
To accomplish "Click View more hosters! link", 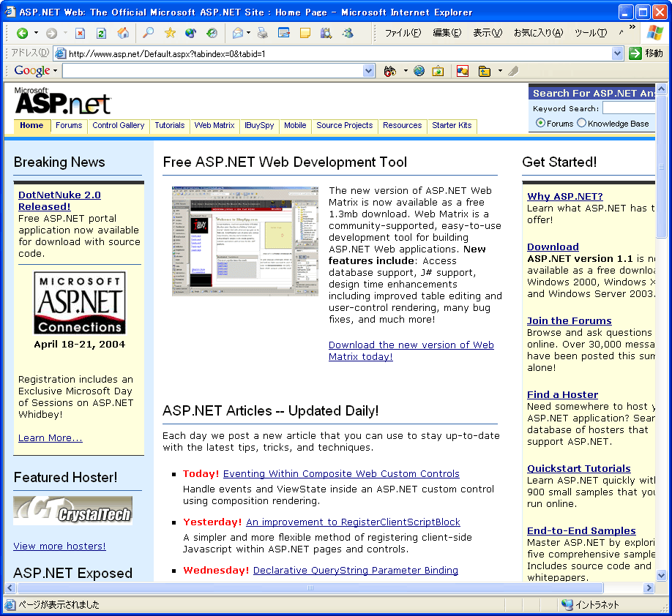I will pyautogui.click(x=59, y=546).
